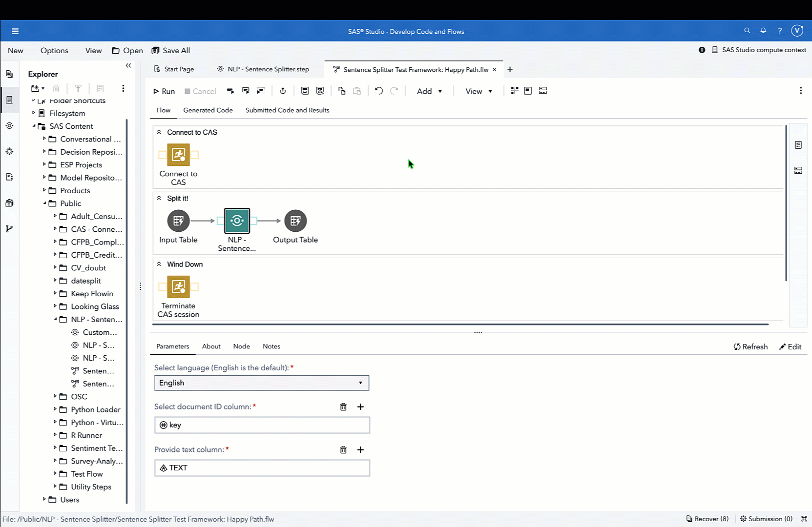Collapse the Connect to CAS swimlane
The image size is (812, 527).
coord(159,132)
